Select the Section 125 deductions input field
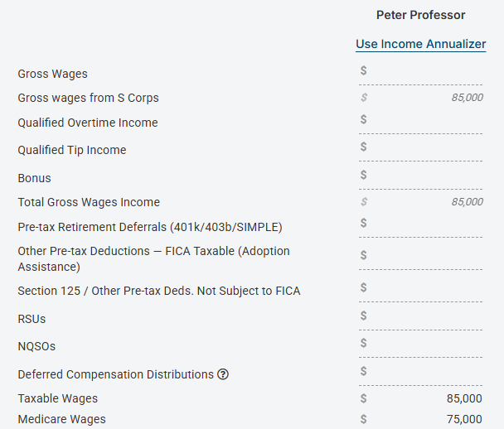This screenshot has height=429, width=504. click(x=421, y=291)
